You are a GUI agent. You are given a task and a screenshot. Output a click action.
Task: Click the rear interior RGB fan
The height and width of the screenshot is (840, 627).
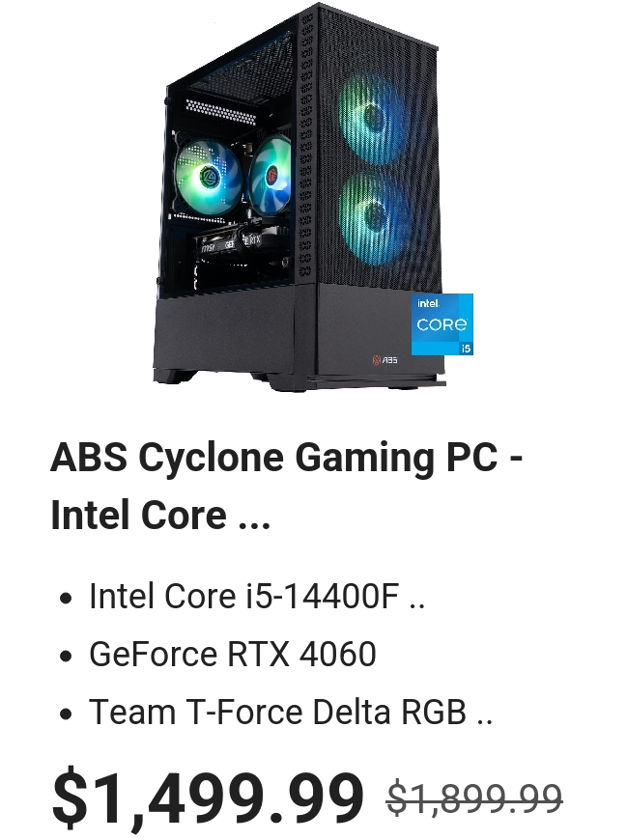pos(208,175)
